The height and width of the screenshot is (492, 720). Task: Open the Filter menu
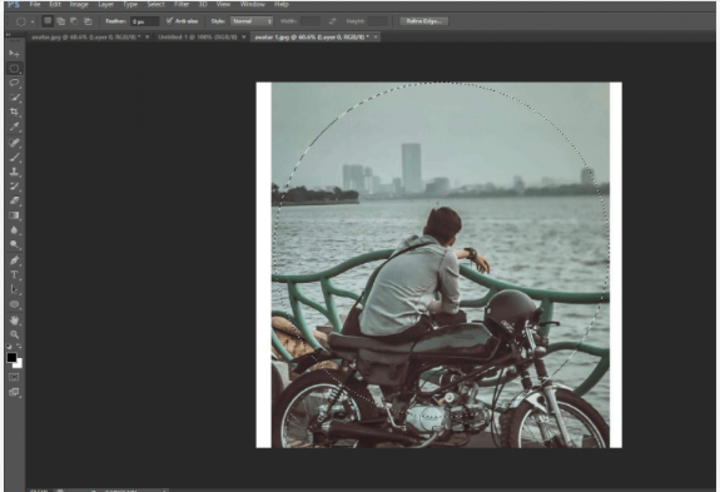pos(181,5)
